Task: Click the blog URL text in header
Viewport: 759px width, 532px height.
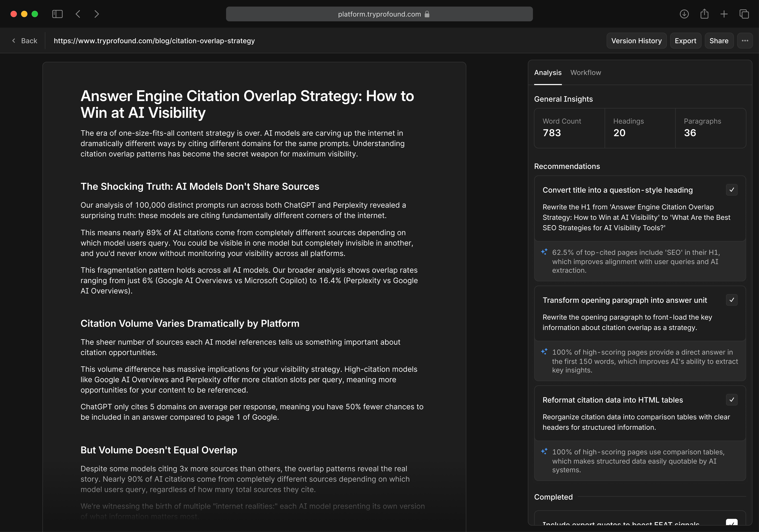Action: pos(154,41)
